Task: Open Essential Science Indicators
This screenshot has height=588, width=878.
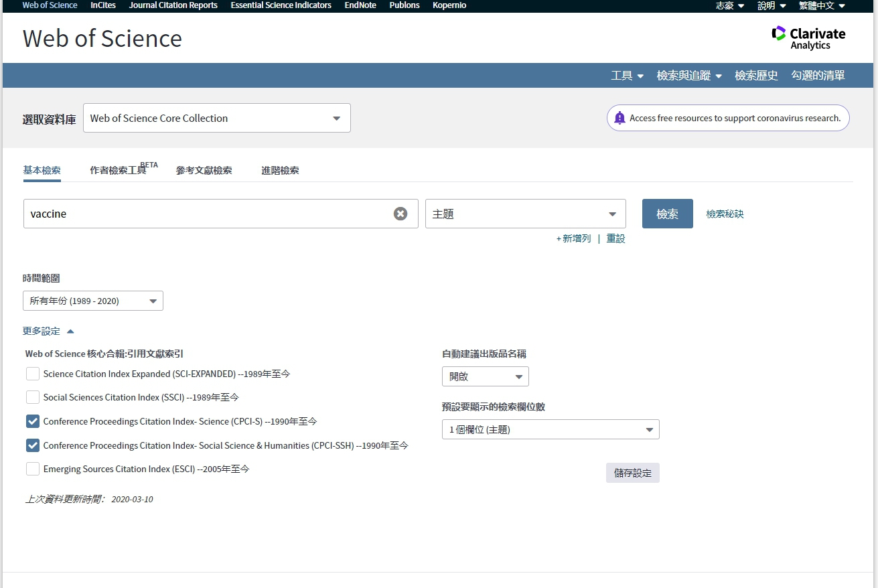Action: [x=281, y=5]
